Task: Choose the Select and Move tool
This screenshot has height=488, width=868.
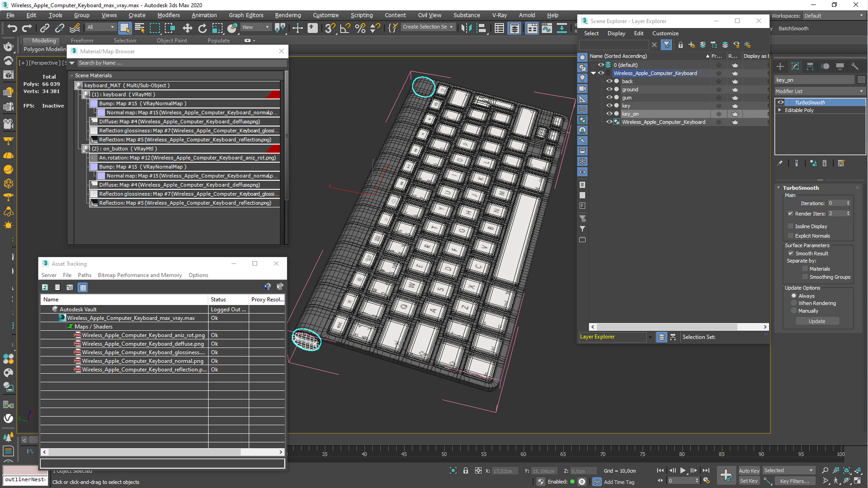Action: click(187, 28)
